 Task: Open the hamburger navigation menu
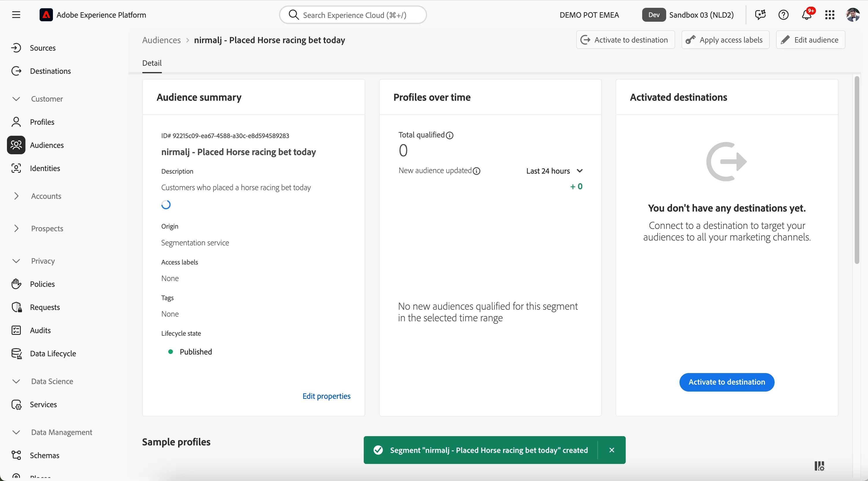point(16,15)
